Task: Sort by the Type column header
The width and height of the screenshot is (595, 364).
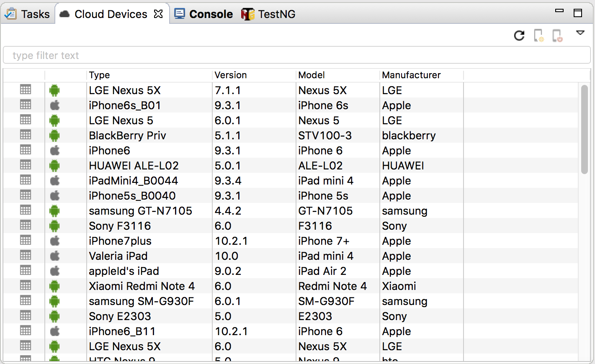Action: pos(149,75)
